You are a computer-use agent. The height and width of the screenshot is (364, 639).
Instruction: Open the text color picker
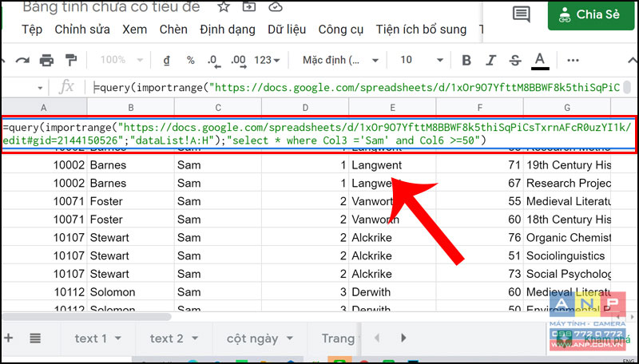(x=540, y=61)
